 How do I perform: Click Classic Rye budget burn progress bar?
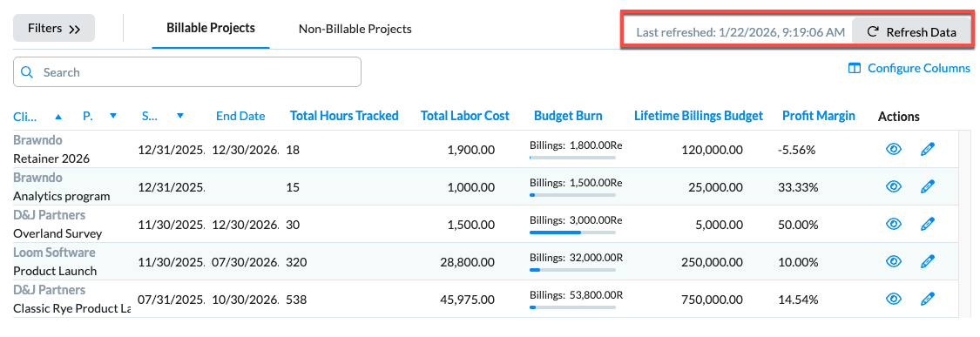(572, 307)
